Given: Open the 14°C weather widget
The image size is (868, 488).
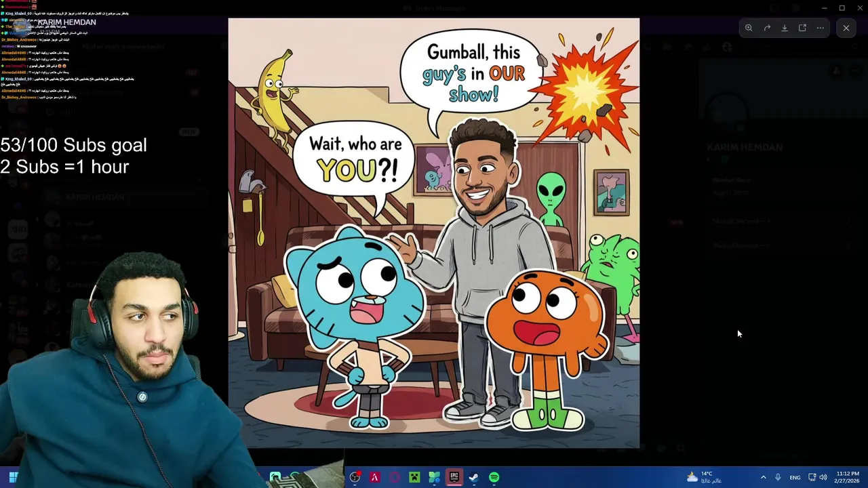Looking at the screenshot, I should pyautogui.click(x=704, y=477).
